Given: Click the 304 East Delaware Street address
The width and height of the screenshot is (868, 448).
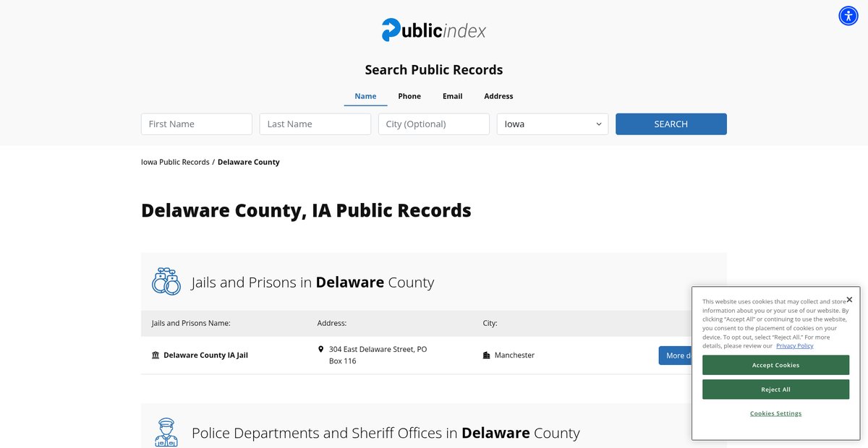Looking at the screenshot, I should tap(378, 355).
